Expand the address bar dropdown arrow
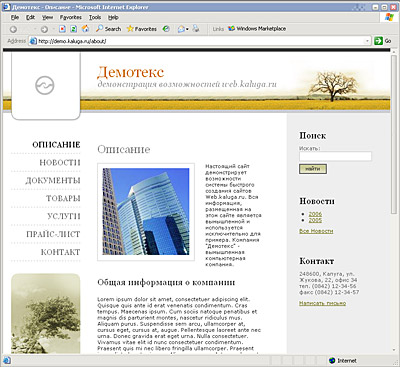The width and height of the screenshot is (400, 367). [367, 41]
